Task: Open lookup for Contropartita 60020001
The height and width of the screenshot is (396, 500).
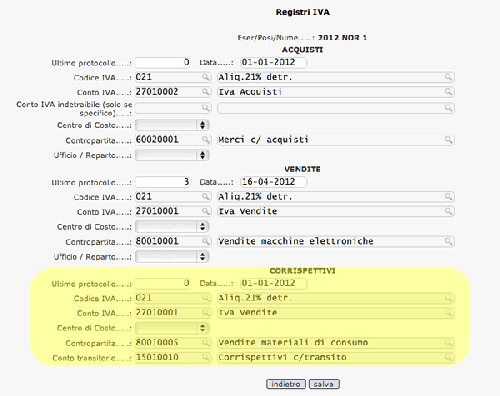Action: [206, 140]
